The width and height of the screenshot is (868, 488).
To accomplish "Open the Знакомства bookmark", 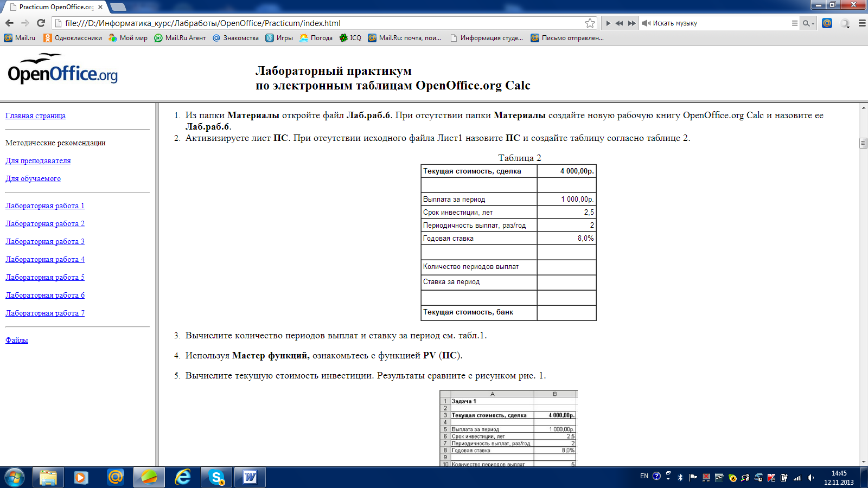I will pos(235,38).
